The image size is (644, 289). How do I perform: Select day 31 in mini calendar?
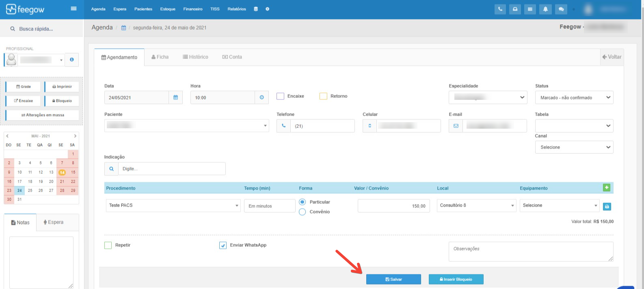pos(19,199)
